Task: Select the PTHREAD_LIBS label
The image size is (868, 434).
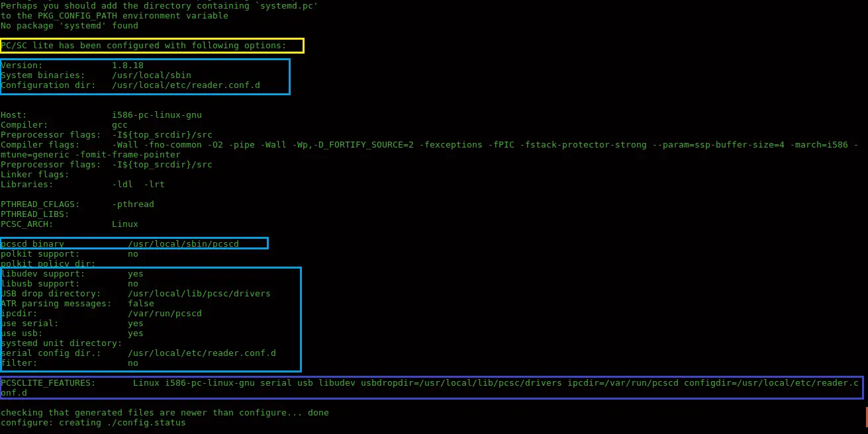Action: (x=35, y=214)
